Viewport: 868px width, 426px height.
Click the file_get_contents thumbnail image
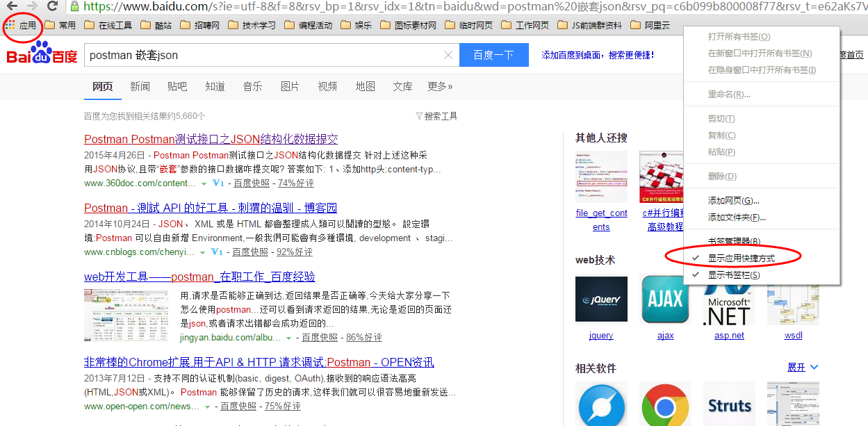(601, 177)
